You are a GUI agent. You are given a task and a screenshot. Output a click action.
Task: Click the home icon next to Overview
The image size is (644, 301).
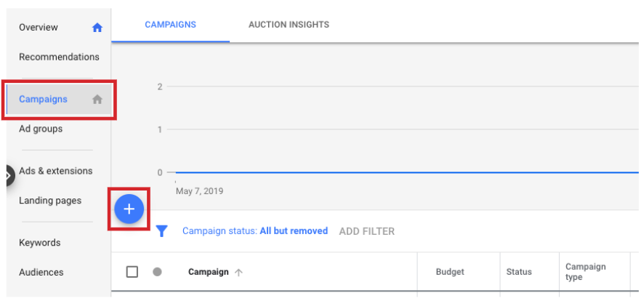tap(97, 28)
